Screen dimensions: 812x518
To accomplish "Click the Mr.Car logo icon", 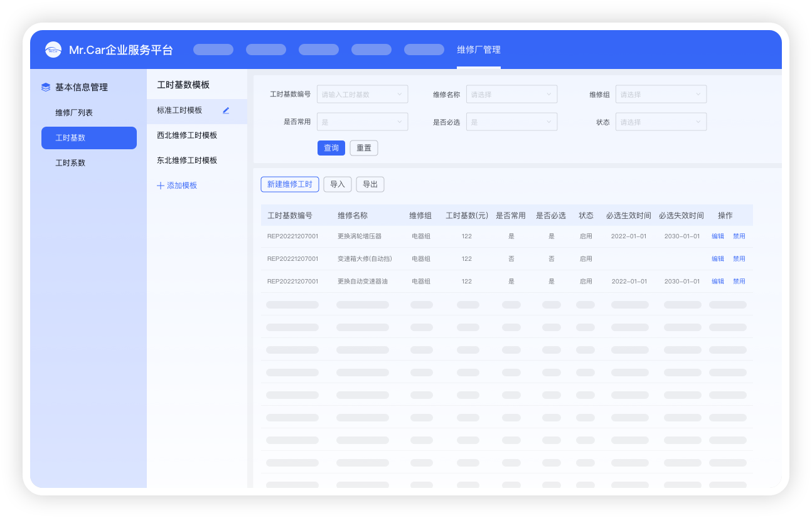I will (x=53, y=50).
